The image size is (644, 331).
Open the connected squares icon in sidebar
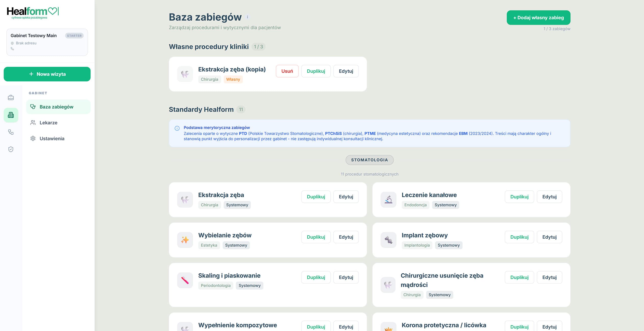[11, 132]
